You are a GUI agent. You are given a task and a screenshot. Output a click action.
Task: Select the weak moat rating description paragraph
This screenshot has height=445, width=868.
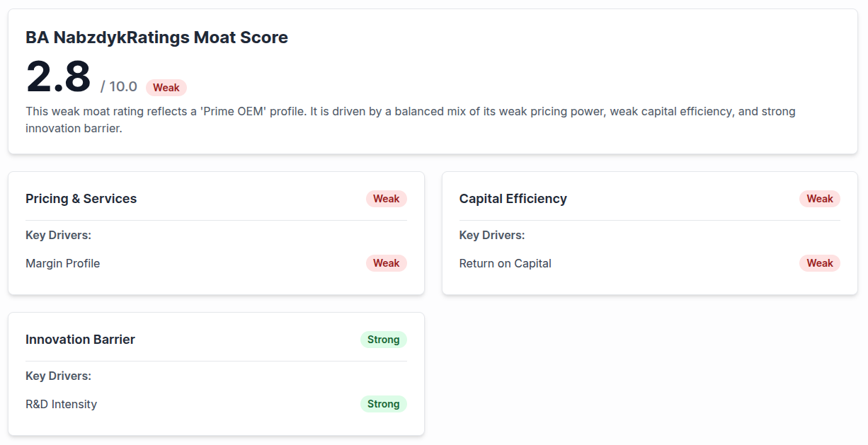[411, 120]
